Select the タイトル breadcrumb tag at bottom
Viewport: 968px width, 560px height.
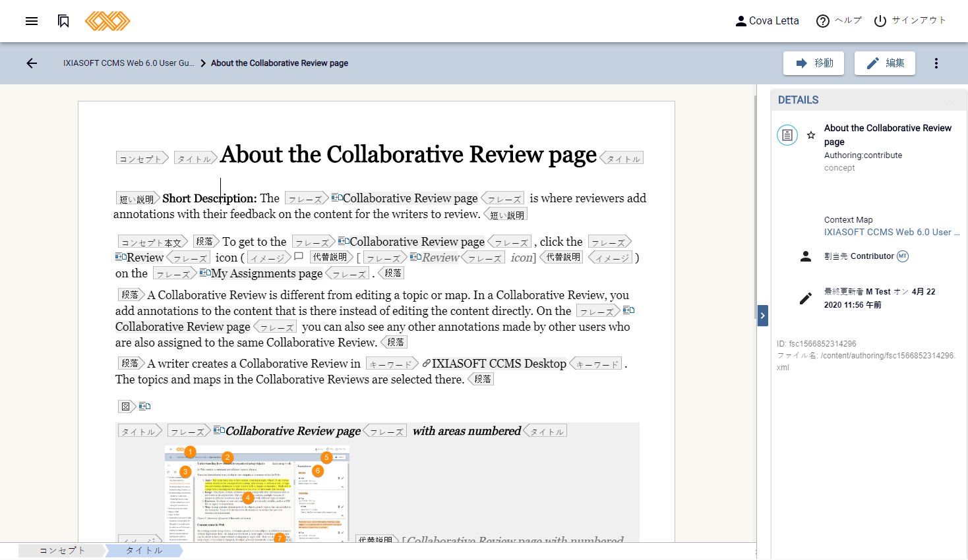click(144, 551)
